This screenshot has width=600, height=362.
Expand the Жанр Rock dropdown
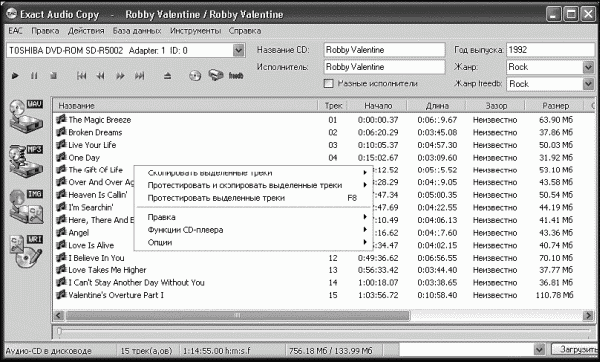(x=588, y=67)
